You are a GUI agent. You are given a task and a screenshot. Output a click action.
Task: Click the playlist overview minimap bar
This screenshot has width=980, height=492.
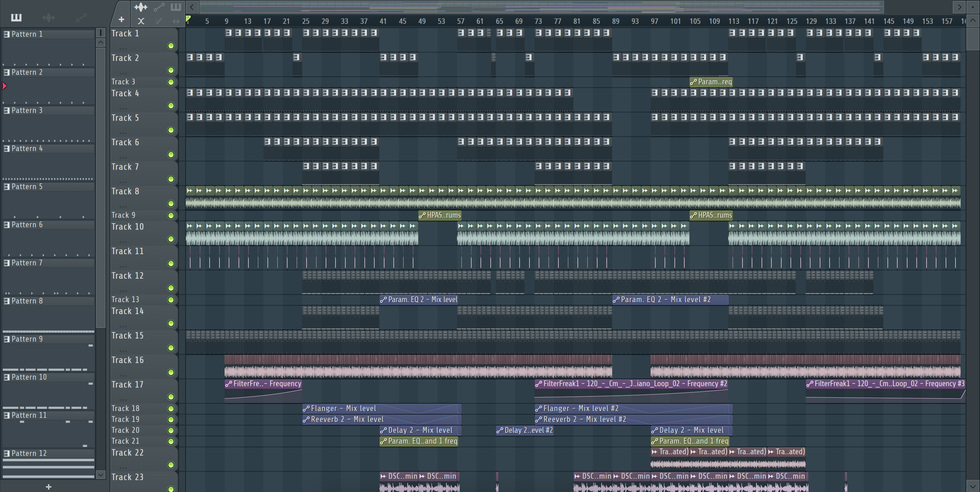pos(541,7)
